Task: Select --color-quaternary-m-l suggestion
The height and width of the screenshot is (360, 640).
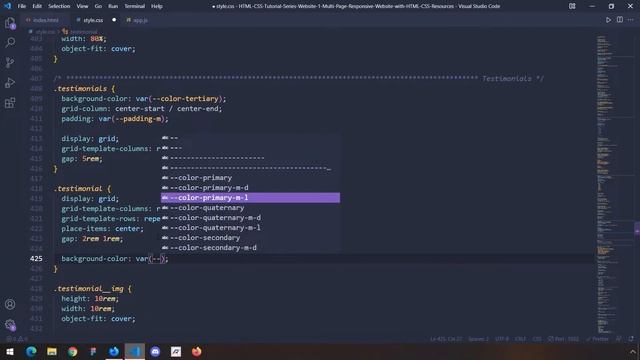Action: [x=250, y=228]
